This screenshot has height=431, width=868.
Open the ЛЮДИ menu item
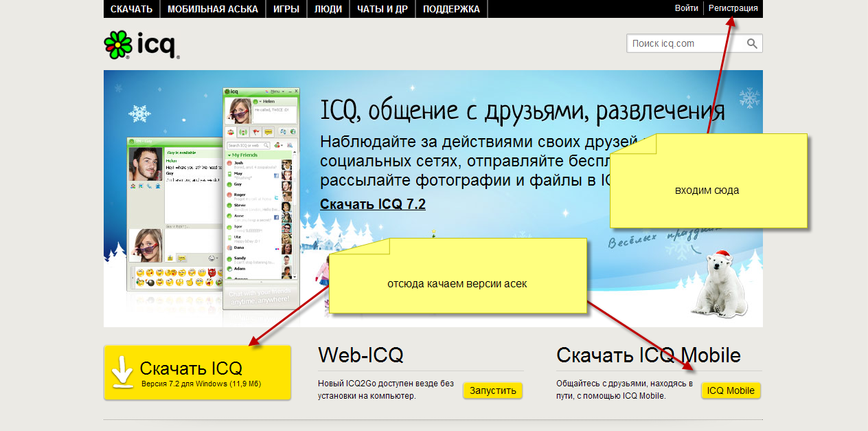tap(328, 9)
